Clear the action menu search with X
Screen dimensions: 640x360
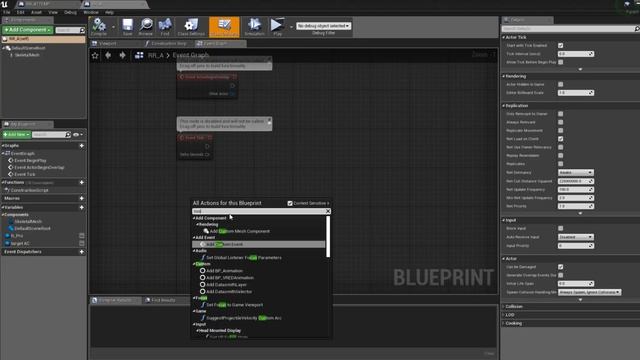[x=328, y=211]
